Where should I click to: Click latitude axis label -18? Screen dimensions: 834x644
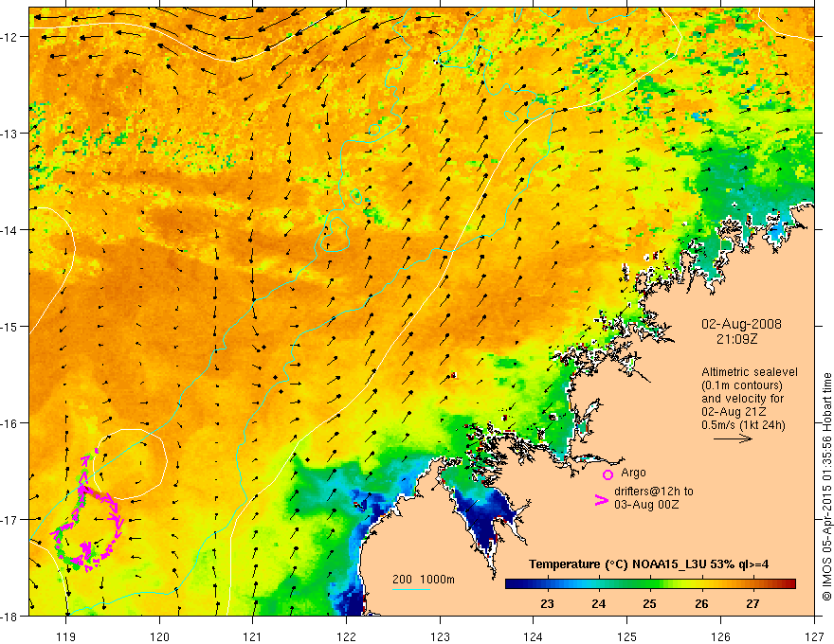click(x=9, y=616)
